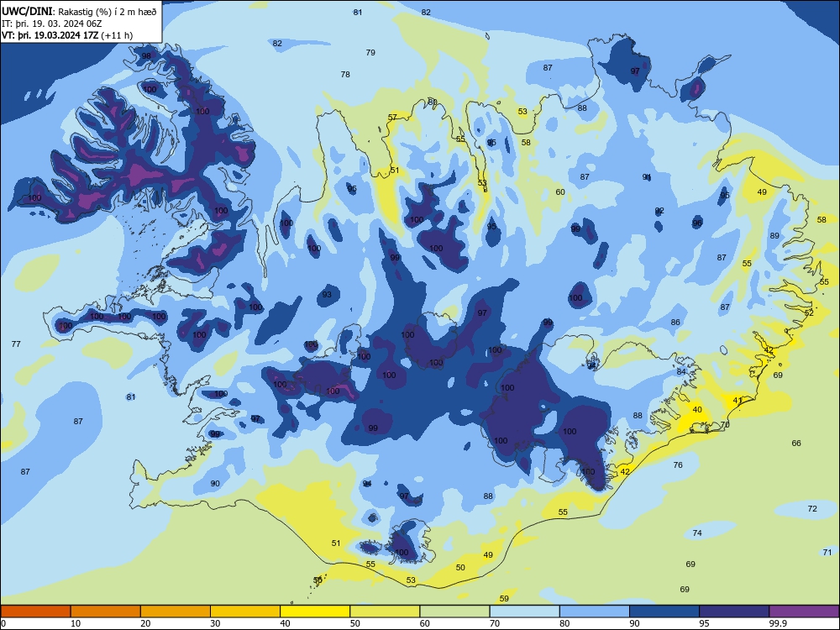Select the '78' humidity value on the map
This screenshot has width=840, height=630.
pos(345,75)
